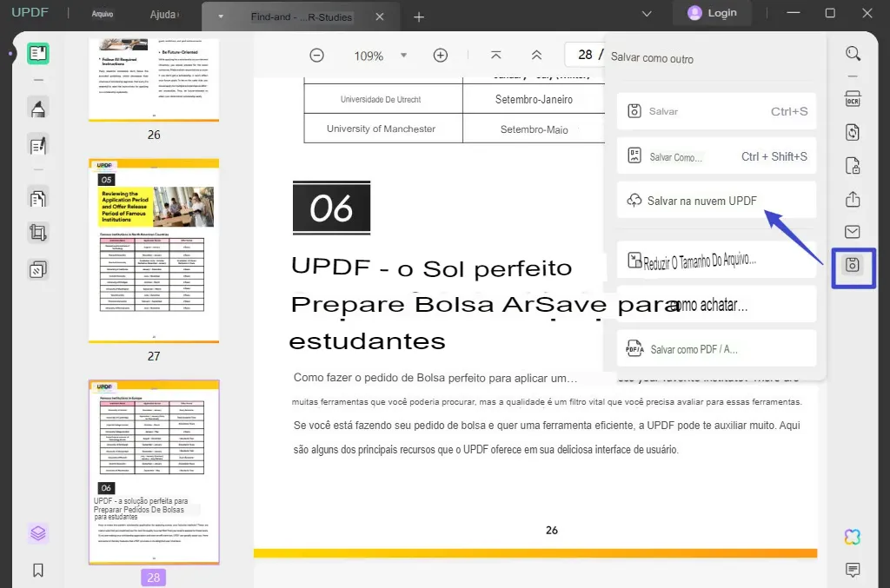Click the search magnifier icon
The height and width of the screenshot is (588, 890).
[x=853, y=54]
